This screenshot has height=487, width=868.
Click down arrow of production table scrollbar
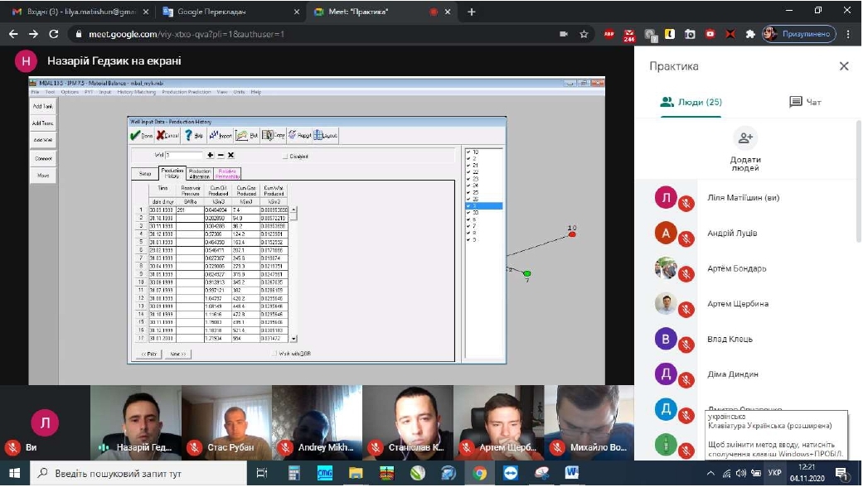(x=293, y=339)
